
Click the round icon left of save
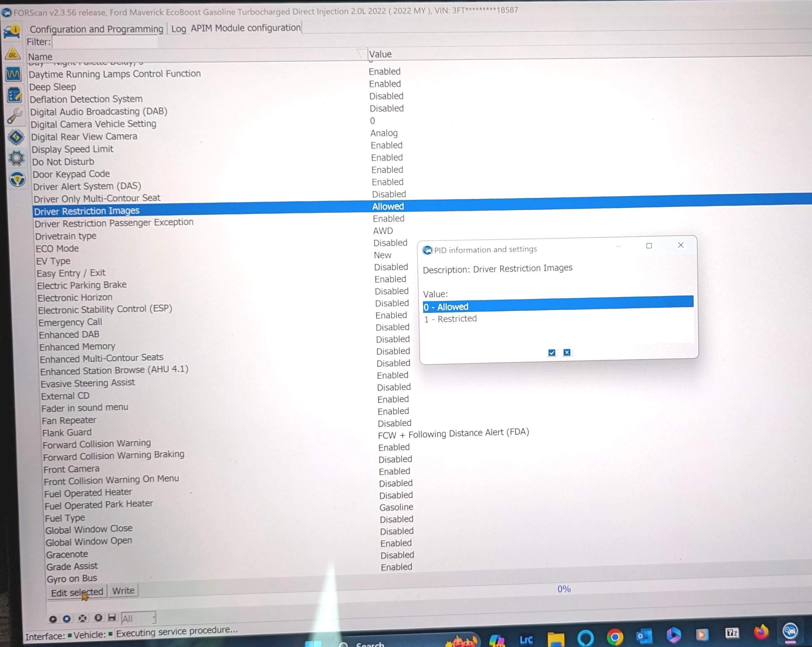click(98, 618)
